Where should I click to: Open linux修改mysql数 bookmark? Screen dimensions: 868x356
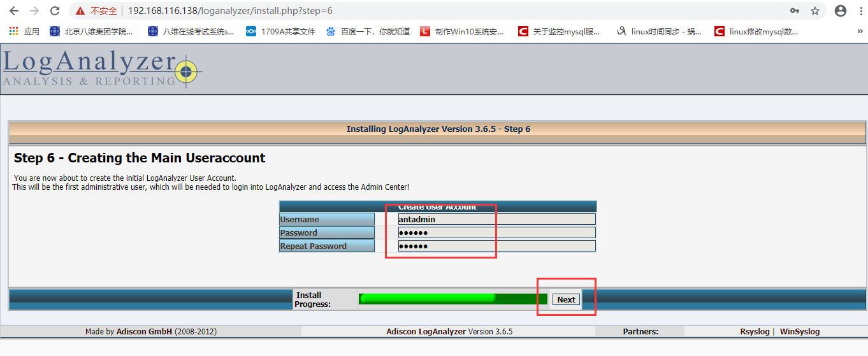[756, 31]
